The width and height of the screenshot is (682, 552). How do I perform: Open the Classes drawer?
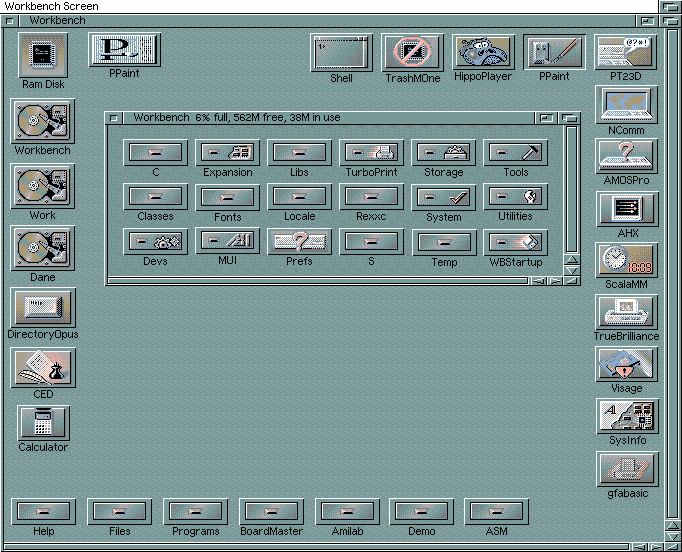(156, 197)
